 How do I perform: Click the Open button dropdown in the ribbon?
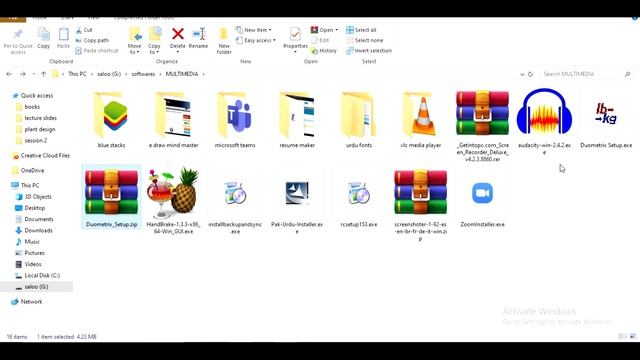coord(324,30)
